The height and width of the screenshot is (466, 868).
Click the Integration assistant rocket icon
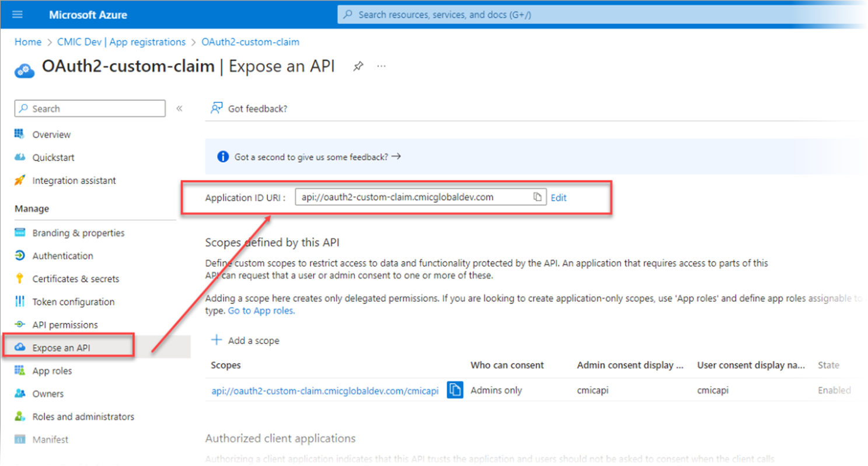(20, 180)
